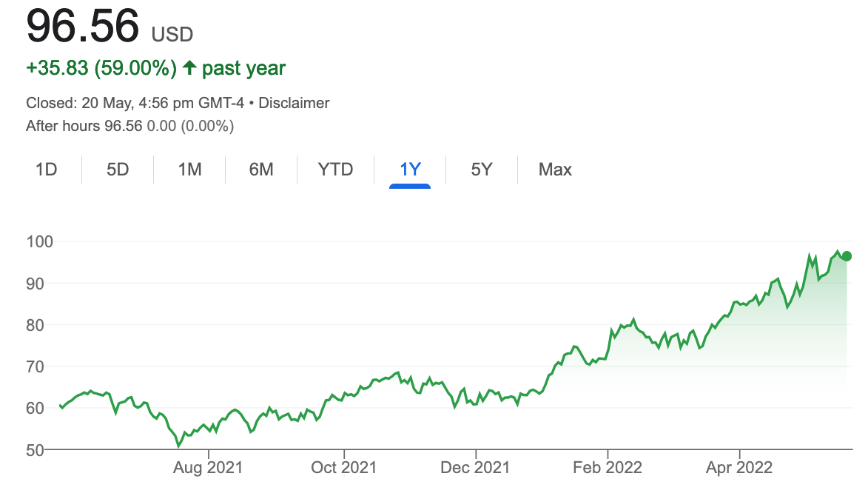Viewport: 868px width, 499px height.
Task: Select the 5D chart range
Action: click(x=118, y=170)
